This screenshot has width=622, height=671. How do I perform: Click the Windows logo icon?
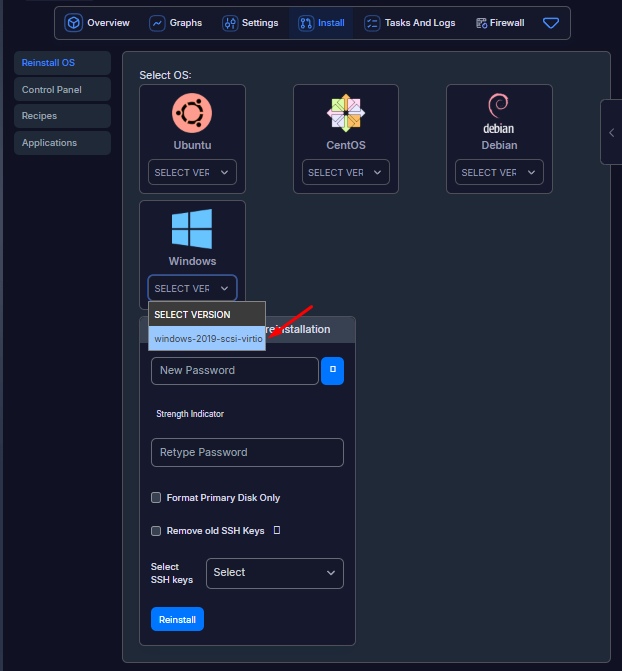[192, 228]
